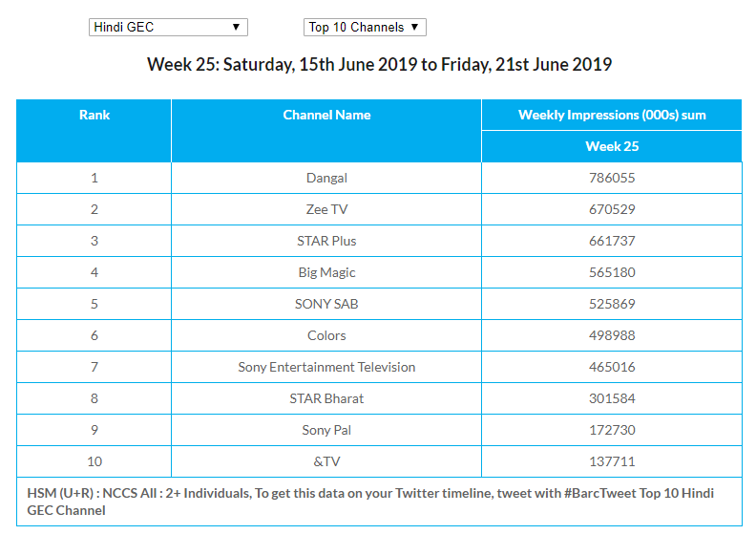Click the STAR Plus channel name
The image size is (756, 556).
pos(326,241)
